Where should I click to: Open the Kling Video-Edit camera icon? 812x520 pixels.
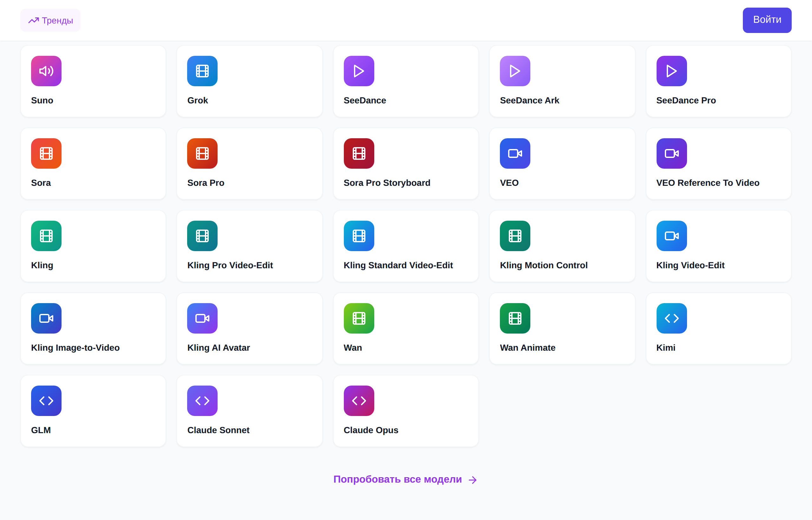[671, 236]
